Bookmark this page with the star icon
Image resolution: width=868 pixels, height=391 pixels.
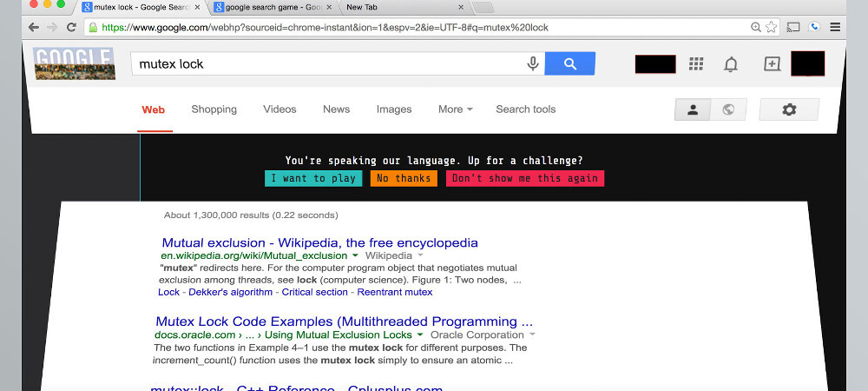tap(771, 27)
